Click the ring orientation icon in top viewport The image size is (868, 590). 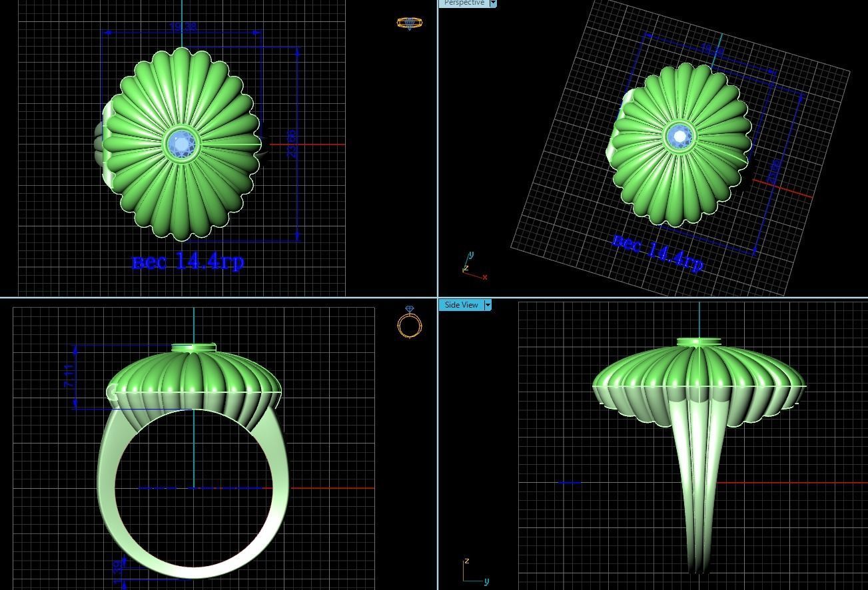(410, 22)
